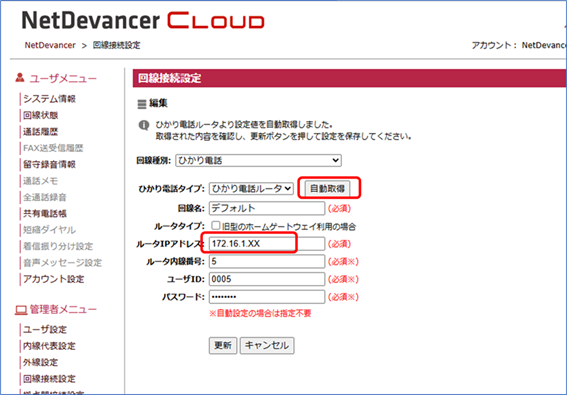Click the list icon next to 編集
The width and height of the screenshot is (567, 395).
tap(141, 105)
